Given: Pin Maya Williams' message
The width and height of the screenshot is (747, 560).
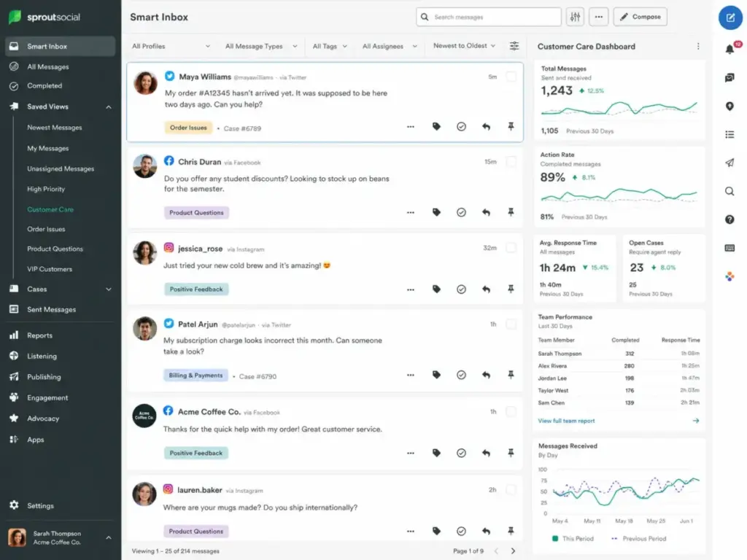Looking at the screenshot, I should pyautogui.click(x=511, y=126).
